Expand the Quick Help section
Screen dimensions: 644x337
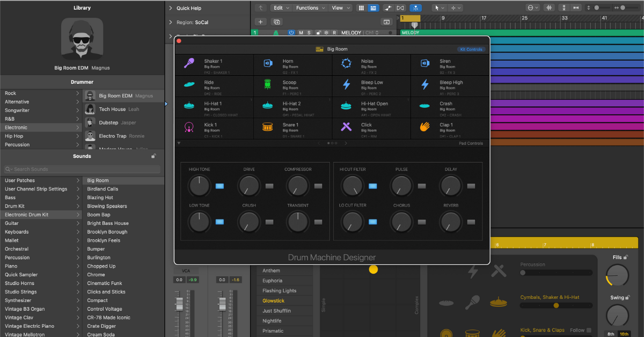[171, 8]
